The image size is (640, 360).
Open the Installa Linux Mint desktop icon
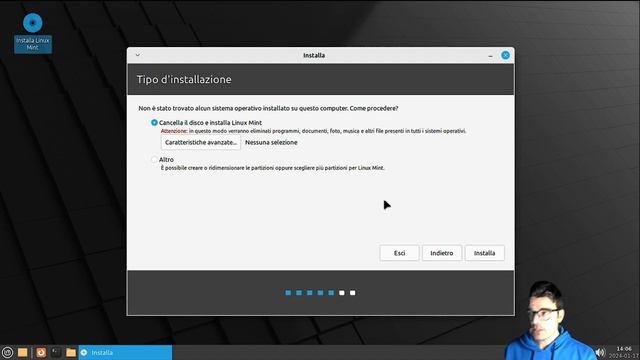tap(33, 33)
